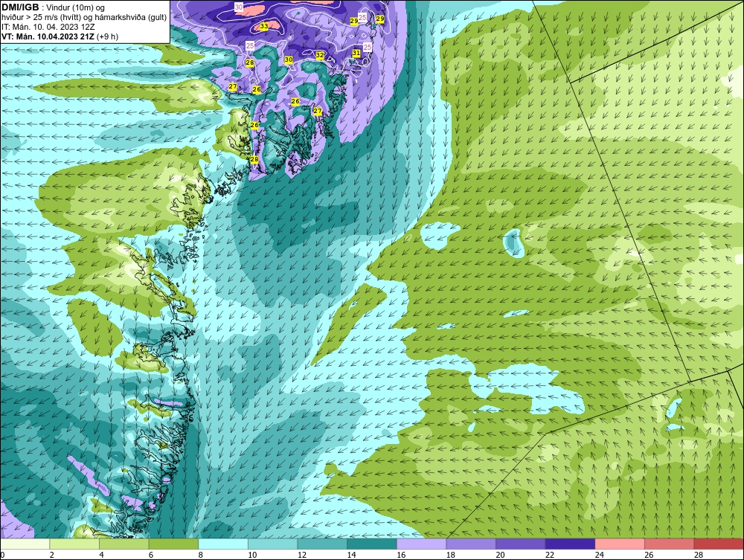Click the 2–4 m/s light green legend swatch

(74, 544)
